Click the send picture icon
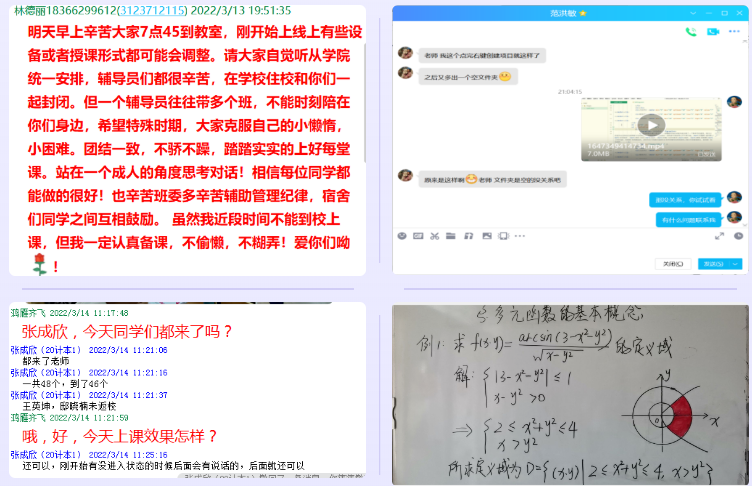The image size is (752, 486). pos(485,236)
